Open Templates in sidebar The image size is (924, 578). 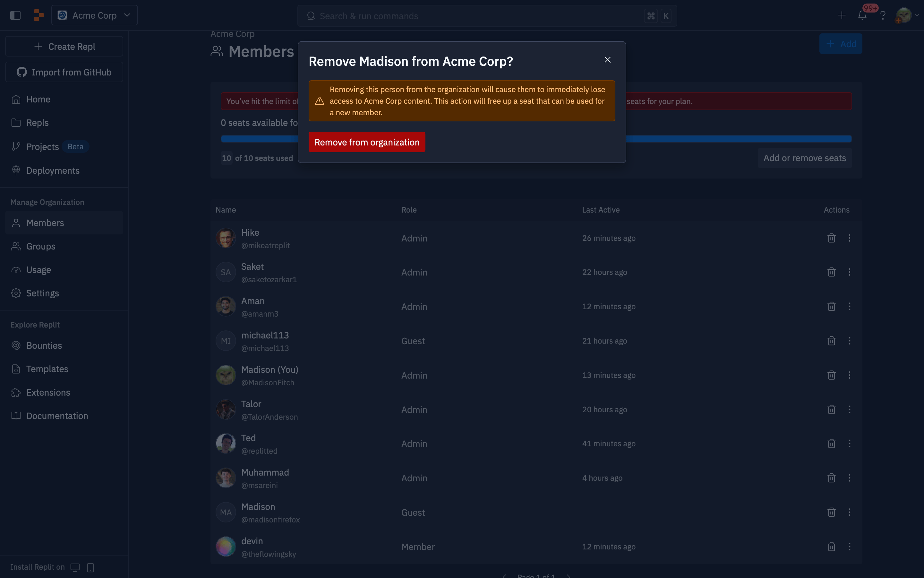[64, 369]
